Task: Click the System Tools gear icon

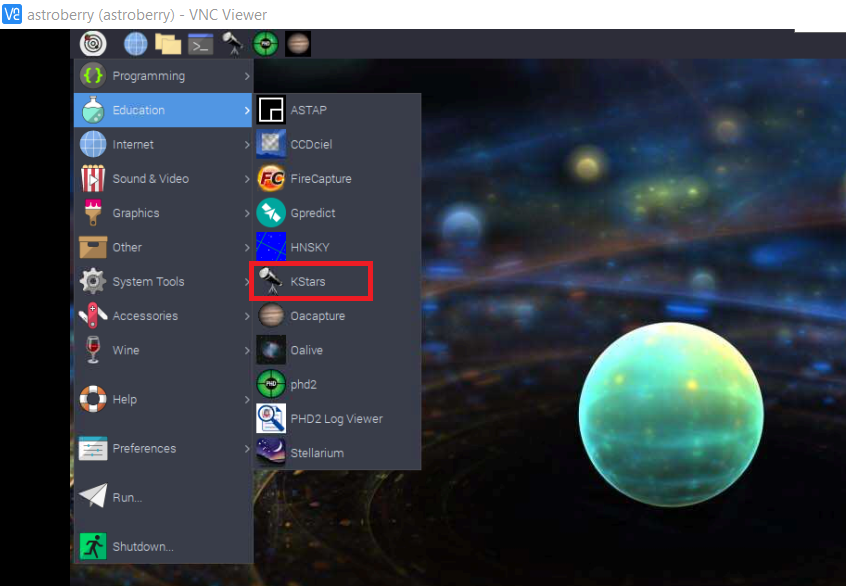Action: point(93,281)
